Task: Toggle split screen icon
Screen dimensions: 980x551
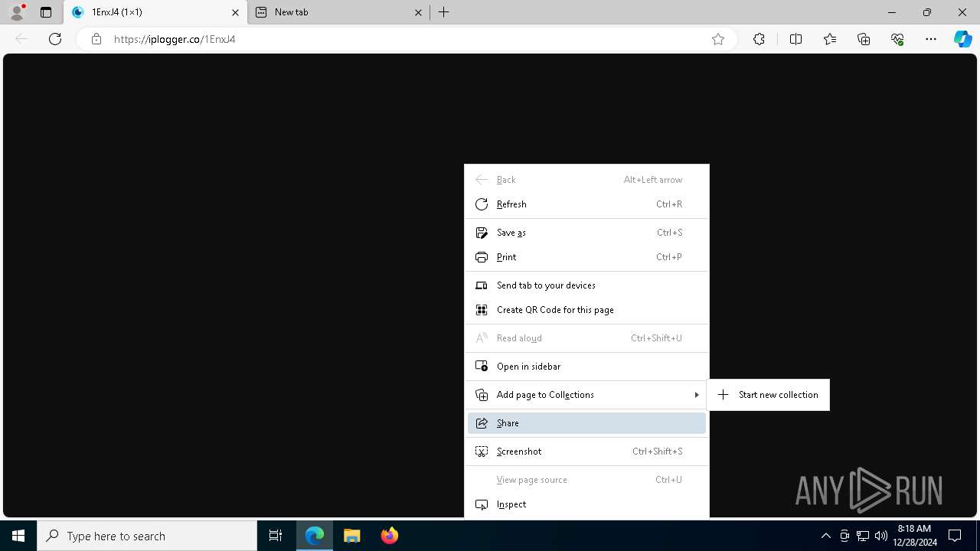Action: click(795, 39)
